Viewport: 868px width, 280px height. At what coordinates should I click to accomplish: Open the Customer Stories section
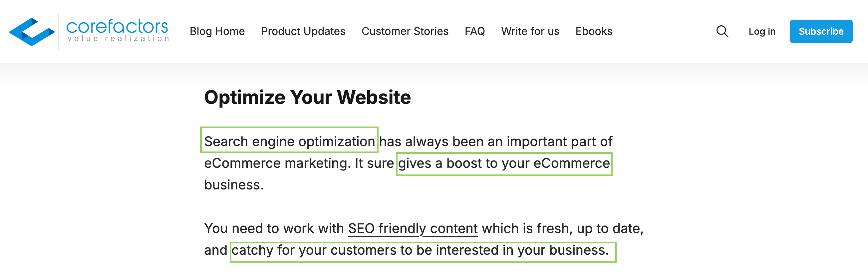click(405, 31)
